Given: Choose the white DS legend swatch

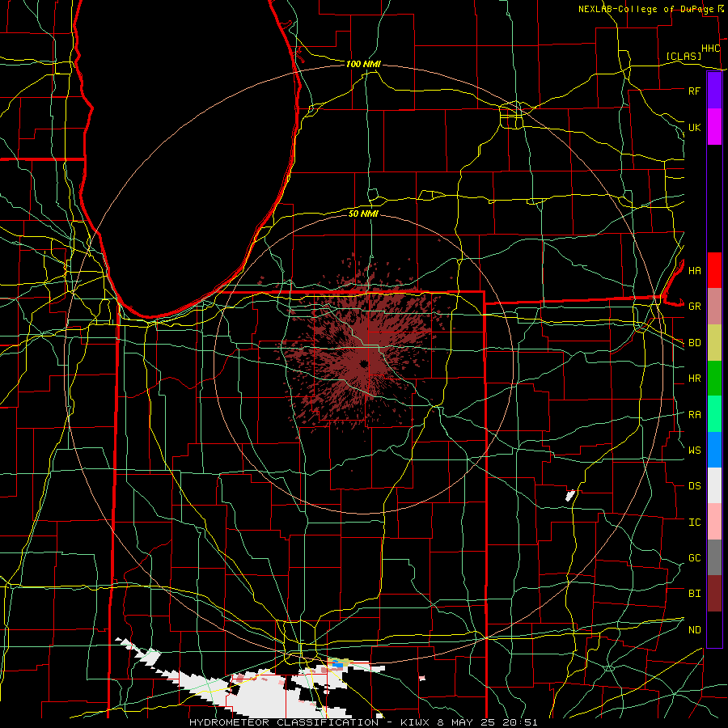Looking at the screenshot, I should point(714,485).
